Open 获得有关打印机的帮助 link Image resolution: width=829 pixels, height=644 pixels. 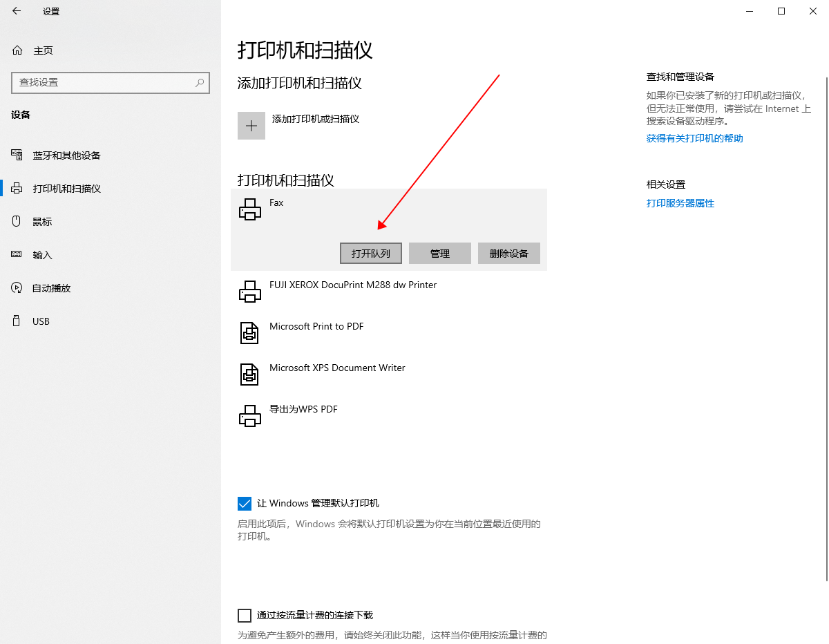(694, 138)
